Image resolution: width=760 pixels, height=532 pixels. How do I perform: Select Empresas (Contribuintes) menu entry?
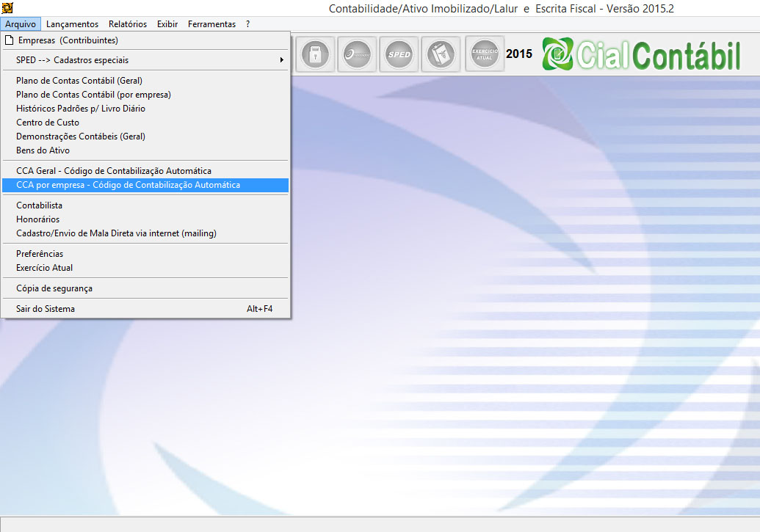click(x=68, y=40)
